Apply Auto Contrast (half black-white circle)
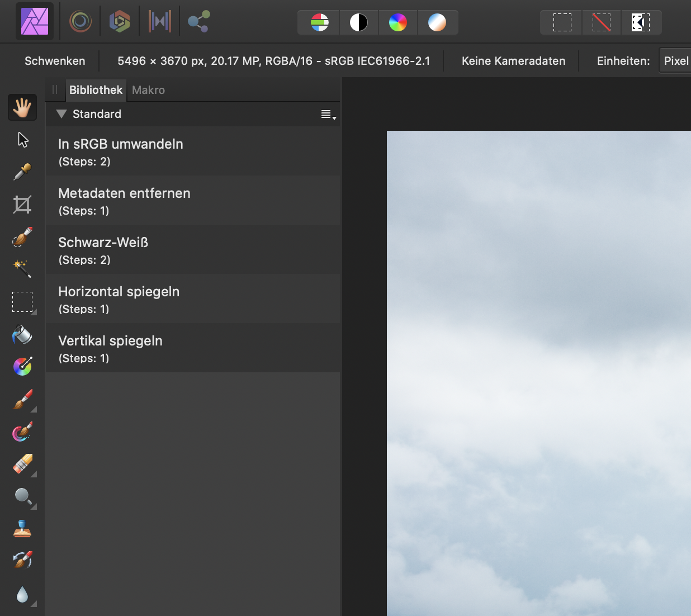 [358, 22]
